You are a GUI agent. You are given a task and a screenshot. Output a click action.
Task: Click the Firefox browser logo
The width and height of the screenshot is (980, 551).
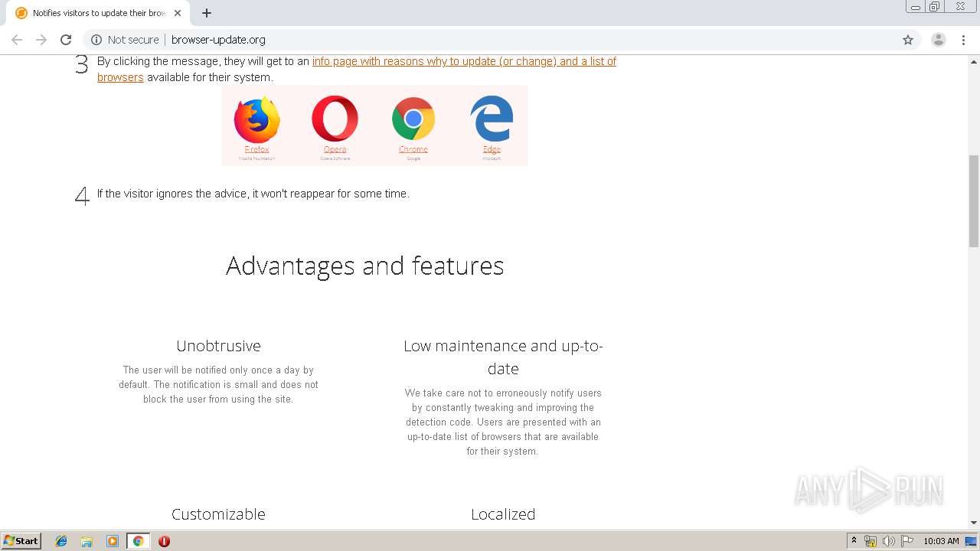pyautogui.click(x=257, y=119)
